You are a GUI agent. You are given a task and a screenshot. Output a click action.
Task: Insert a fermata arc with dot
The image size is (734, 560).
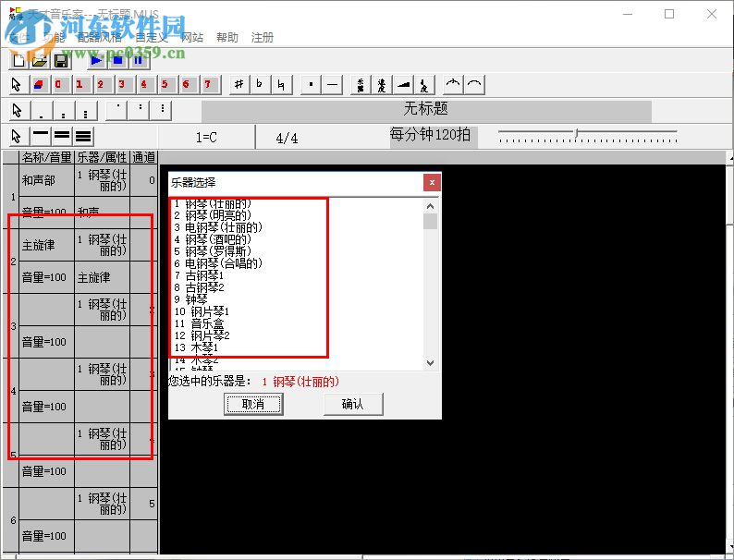(x=453, y=85)
